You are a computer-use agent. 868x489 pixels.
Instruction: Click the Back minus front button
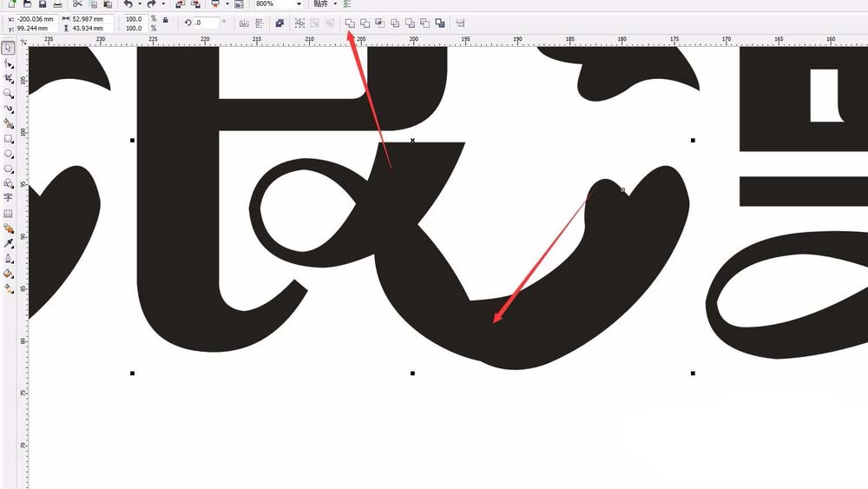(x=424, y=23)
